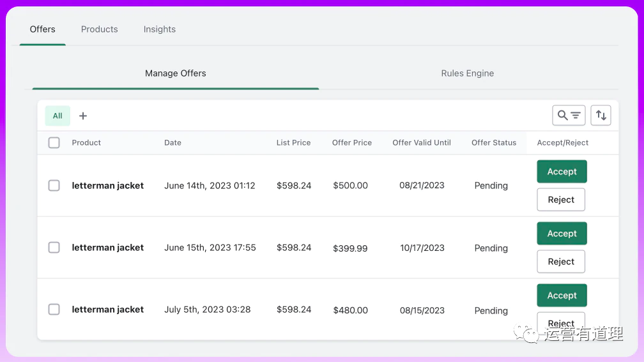
Task: Click Pending status in the $399.99 row
Action: (x=491, y=248)
